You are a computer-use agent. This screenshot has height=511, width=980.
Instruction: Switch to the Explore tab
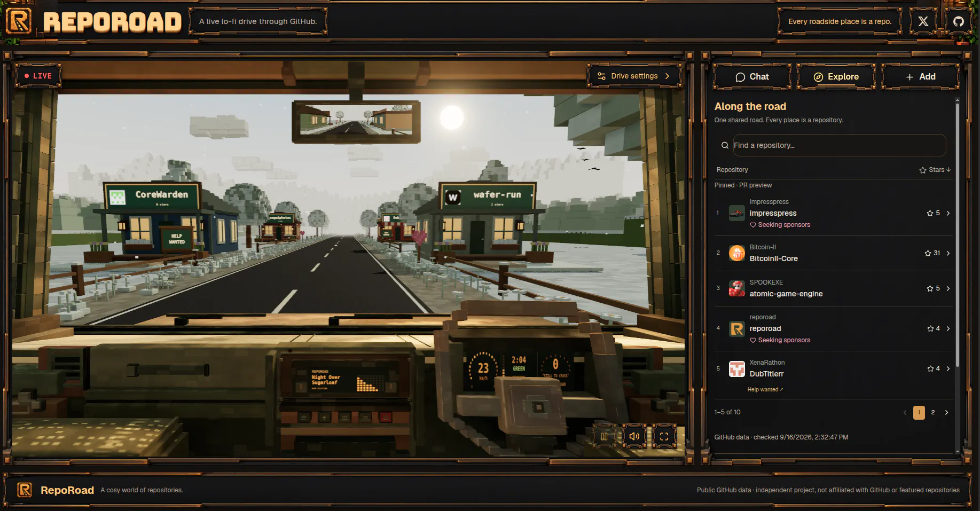tap(836, 77)
